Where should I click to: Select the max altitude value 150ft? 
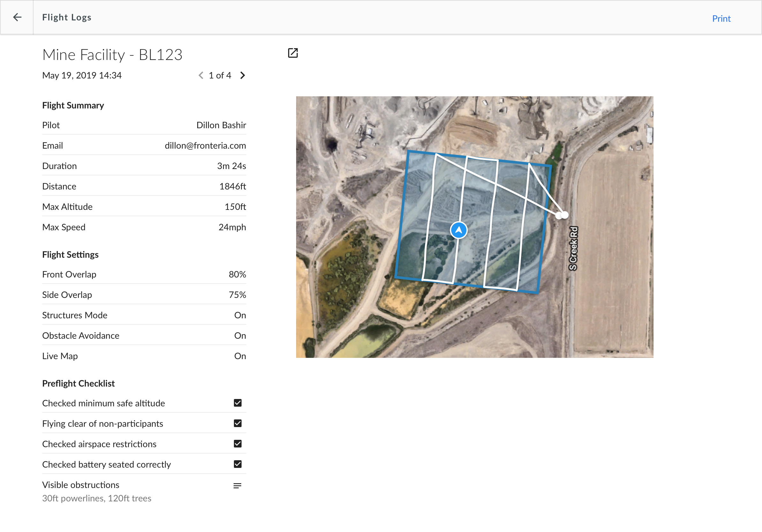click(235, 207)
